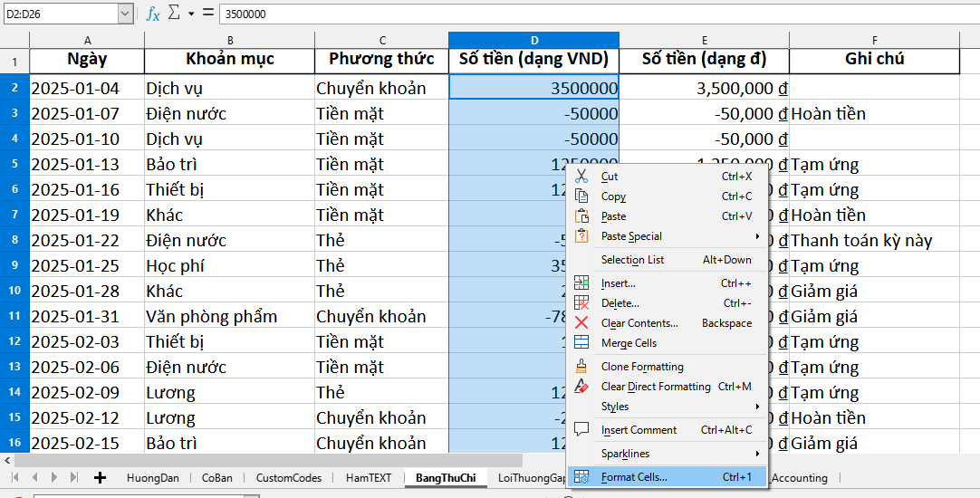Click the red X Clear Contents icon
The width and height of the screenshot is (980, 498).
[581, 323]
